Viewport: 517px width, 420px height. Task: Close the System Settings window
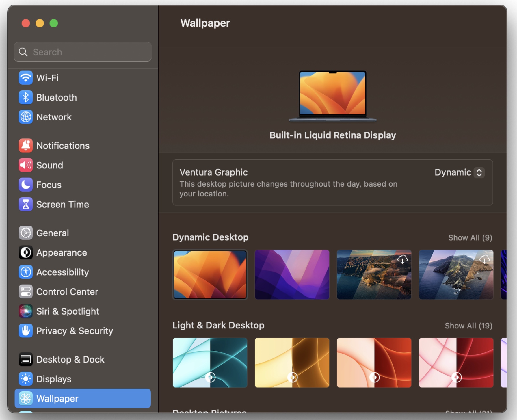click(x=26, y=23)
